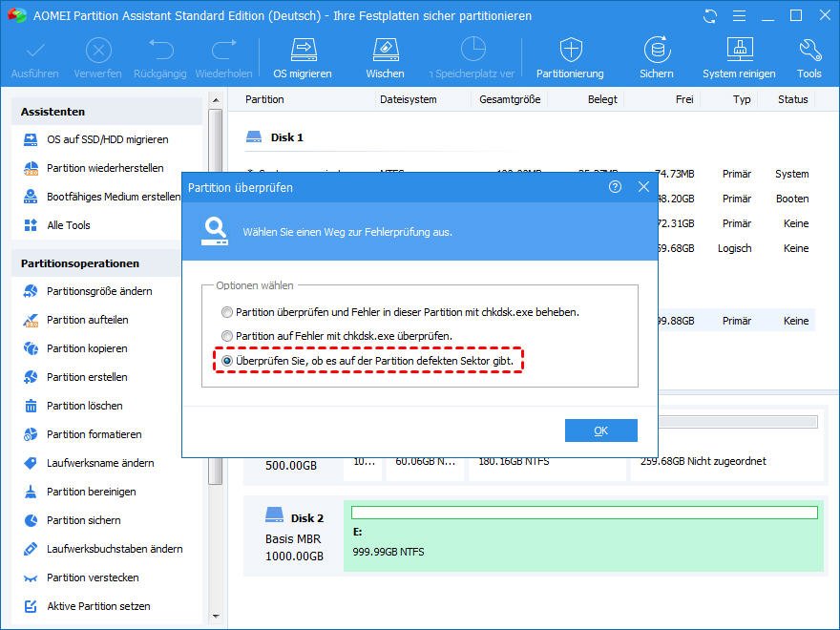Screen dimensions: 840x630
Task: Select radio: Partition auf Fehler mit chkdsk.exe überprüfen
Action: [227, 336]
